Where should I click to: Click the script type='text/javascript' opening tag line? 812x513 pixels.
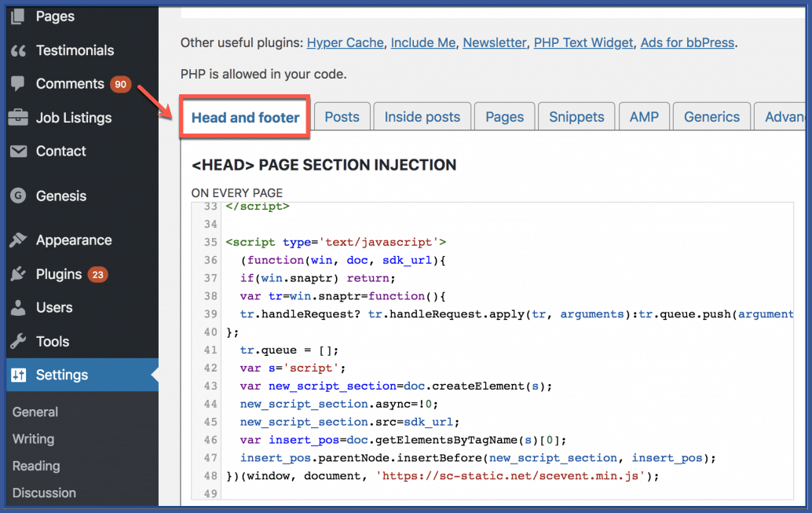335,242
